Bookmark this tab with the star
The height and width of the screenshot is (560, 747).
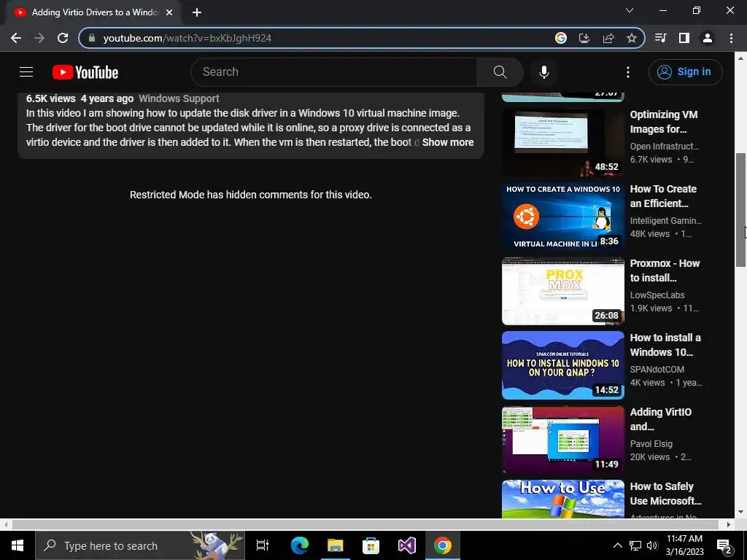(631, 38)
